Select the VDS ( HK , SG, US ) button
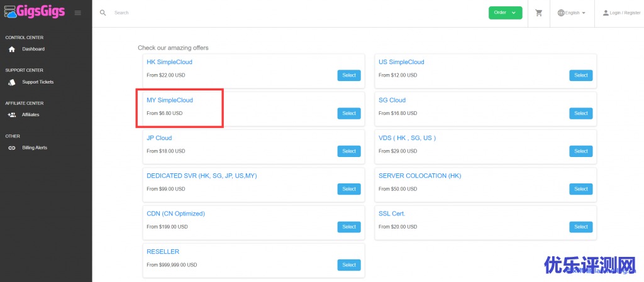This screenshot has width=644, height=282. click(x=580, y=151)
